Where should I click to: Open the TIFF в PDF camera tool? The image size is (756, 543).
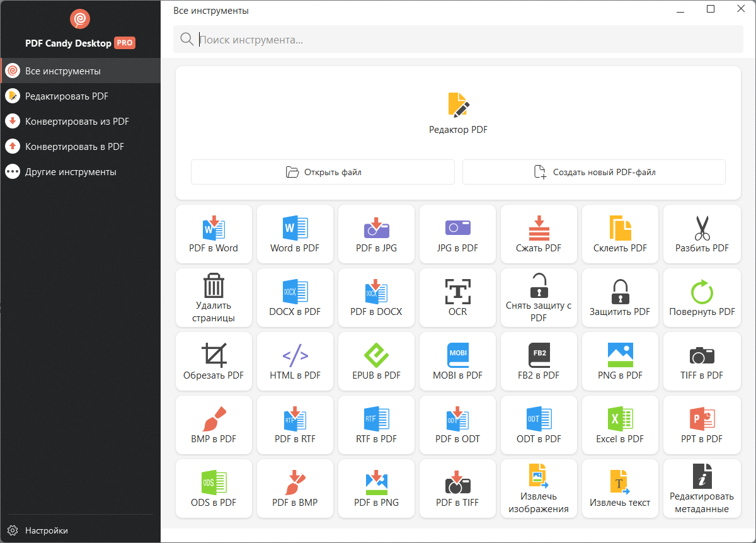point(702,361)
